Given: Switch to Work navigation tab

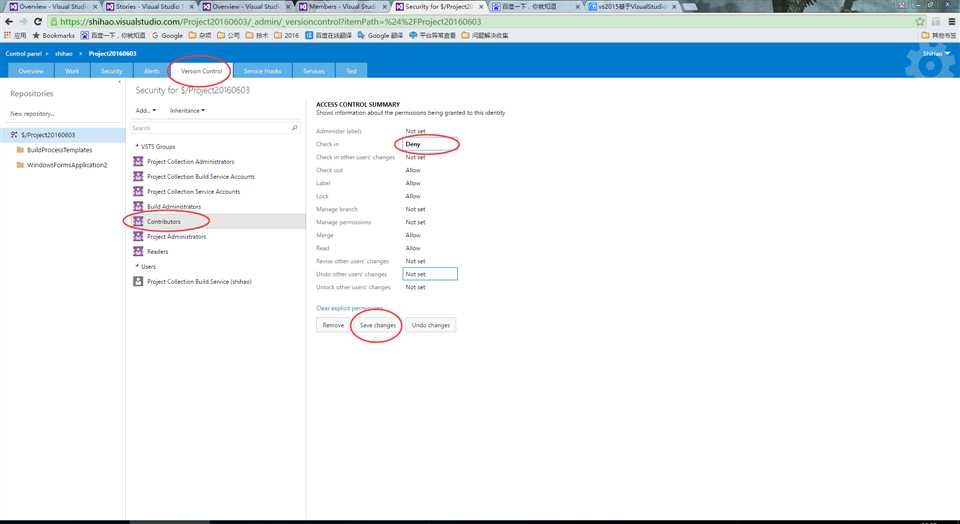Looking at the screenshot, I should click(x=72, y=71).
